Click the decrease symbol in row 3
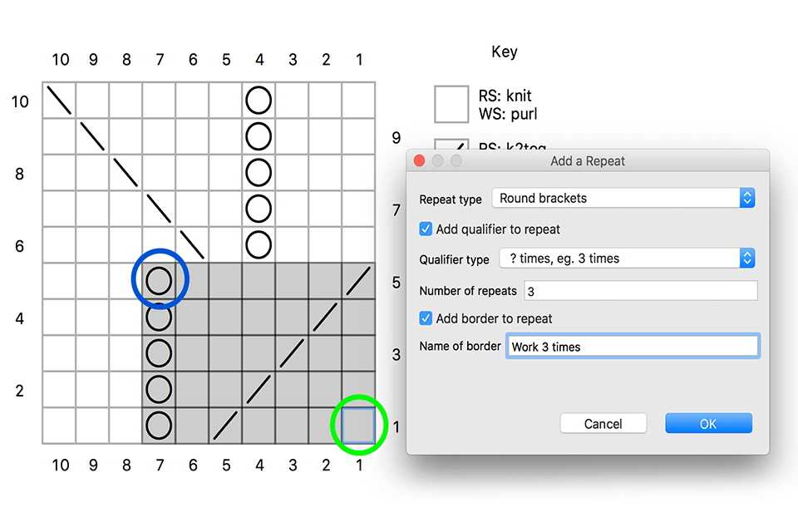798x532 pixels. pos(293,353)
